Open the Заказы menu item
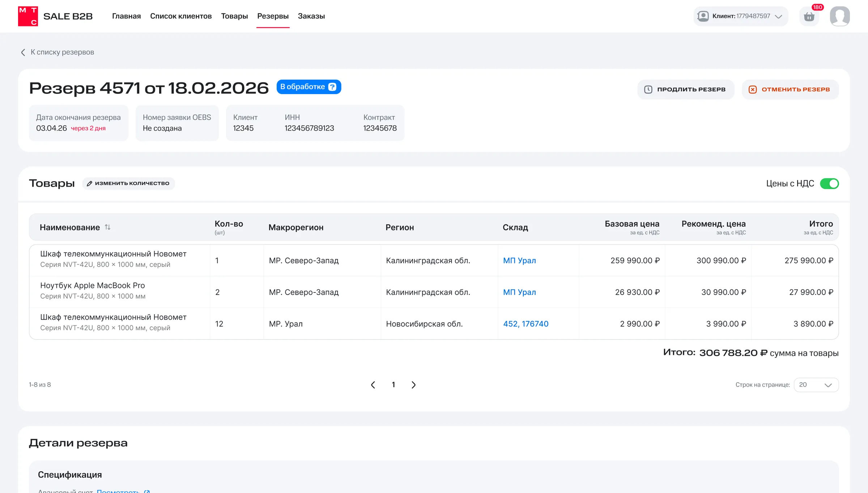Viewport: 868px width, 493px height. [x=311, y=16]
